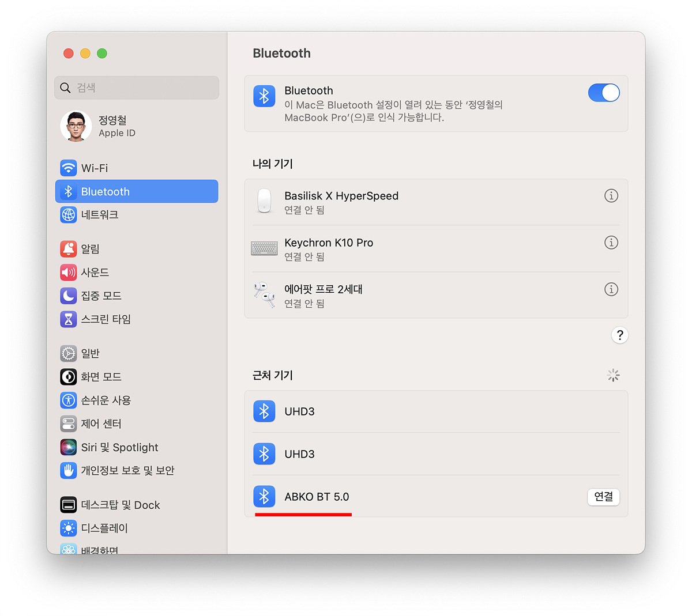Open 화면 모드 appearance settings
This screenshot has width=692, height=616.
[137, 377]
